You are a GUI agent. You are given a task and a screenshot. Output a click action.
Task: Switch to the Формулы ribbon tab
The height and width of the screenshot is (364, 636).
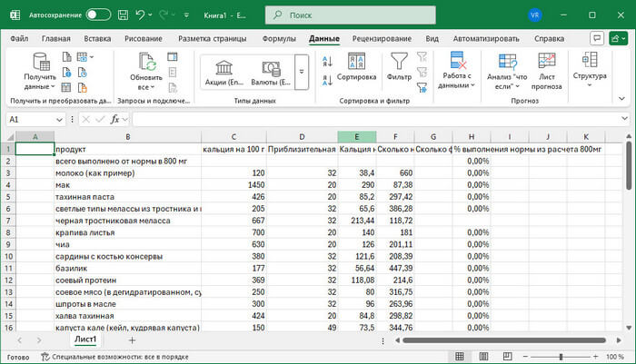coord(278,39)
